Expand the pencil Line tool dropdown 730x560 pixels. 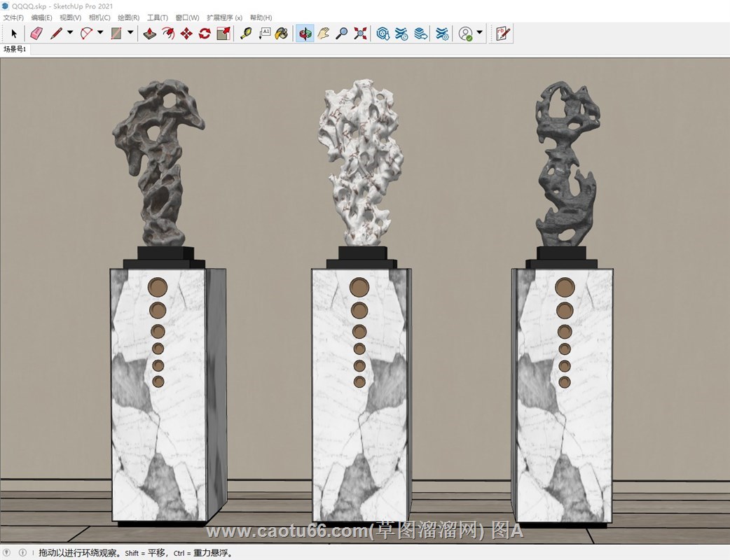click(70, 33)
